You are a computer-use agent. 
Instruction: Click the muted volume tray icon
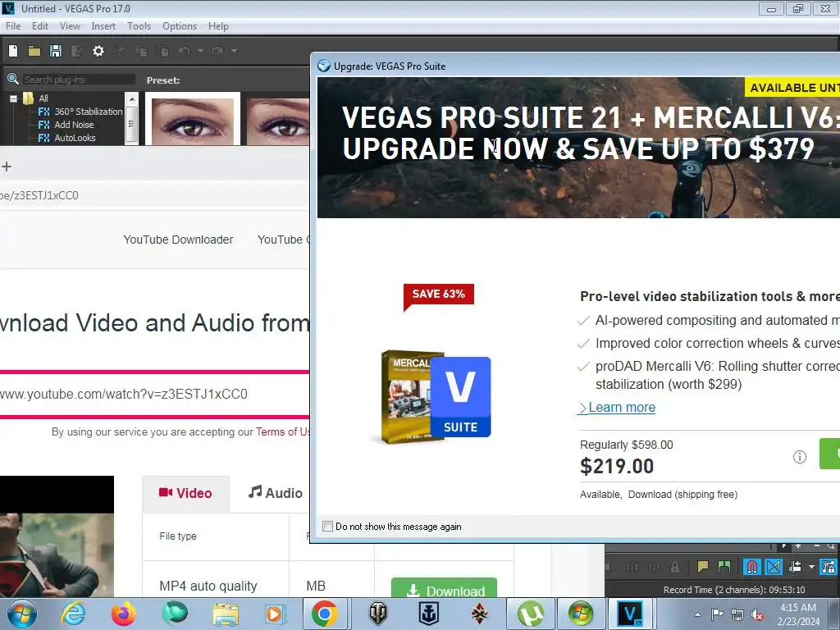tap(757, 614)
